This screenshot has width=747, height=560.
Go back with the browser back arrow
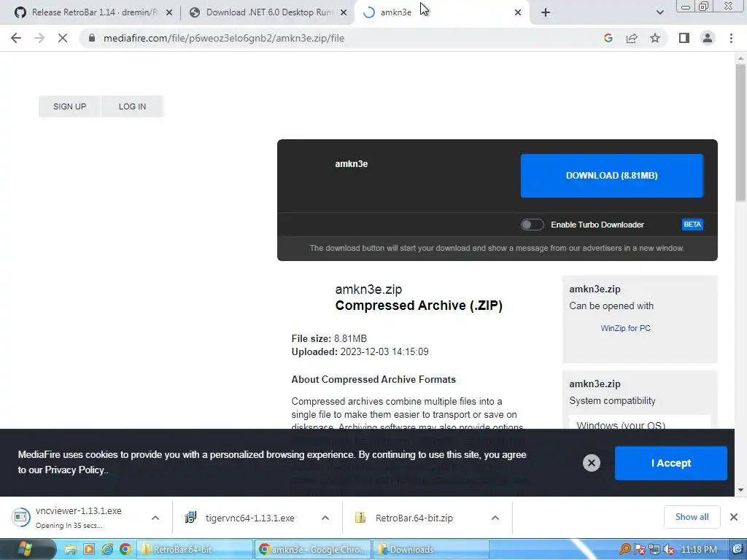(16, 38)
